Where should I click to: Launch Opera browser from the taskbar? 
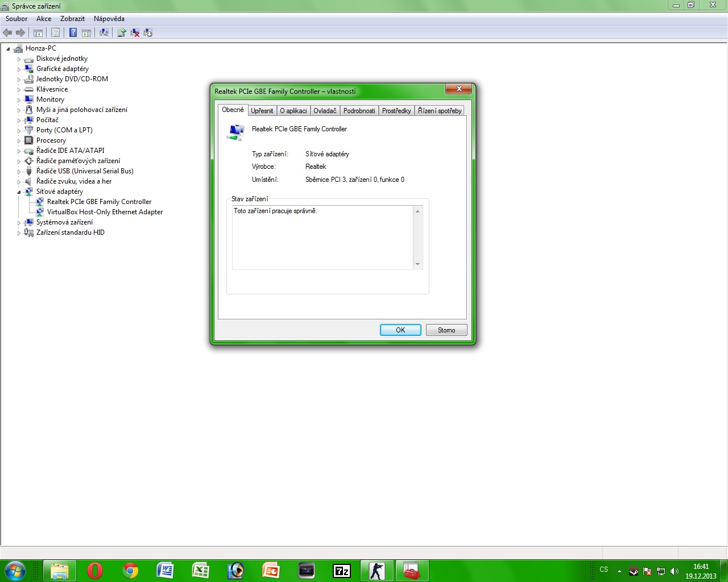(95, 571)
